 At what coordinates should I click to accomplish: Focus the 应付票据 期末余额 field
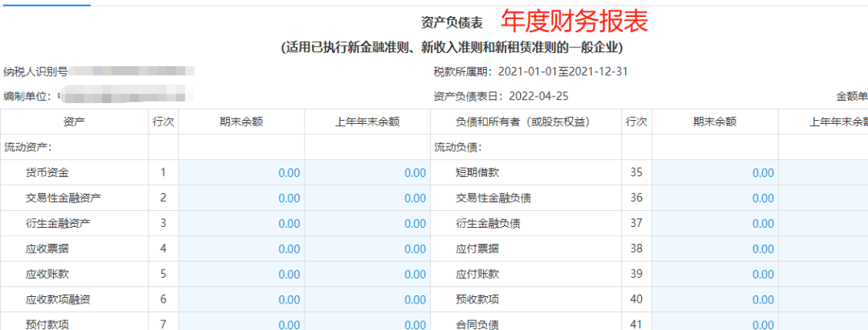click(x=714, y=249)
